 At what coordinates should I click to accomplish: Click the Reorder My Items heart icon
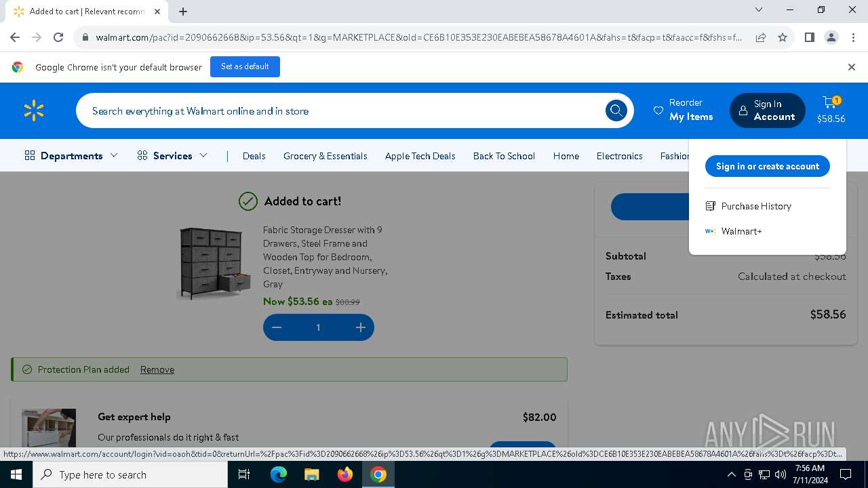click(658, 110)
